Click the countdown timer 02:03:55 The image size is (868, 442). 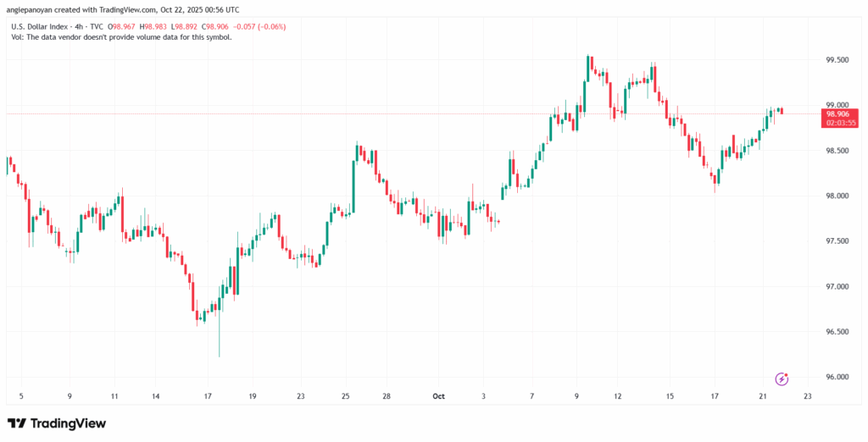837,123
